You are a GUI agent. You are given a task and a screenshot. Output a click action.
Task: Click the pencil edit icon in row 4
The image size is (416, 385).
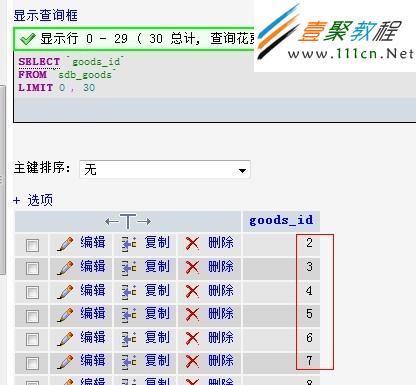[65, 291]
